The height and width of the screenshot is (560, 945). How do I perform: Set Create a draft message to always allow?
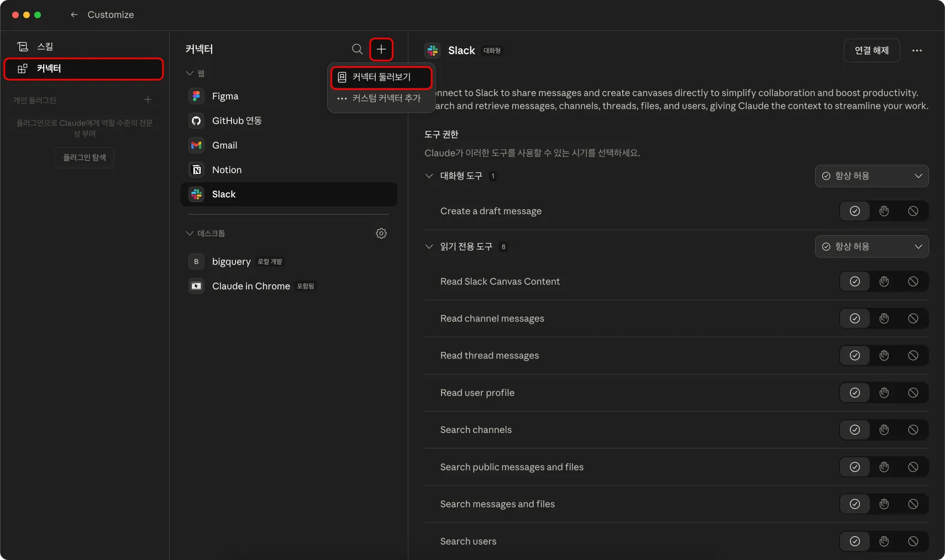tap(855, 211)
